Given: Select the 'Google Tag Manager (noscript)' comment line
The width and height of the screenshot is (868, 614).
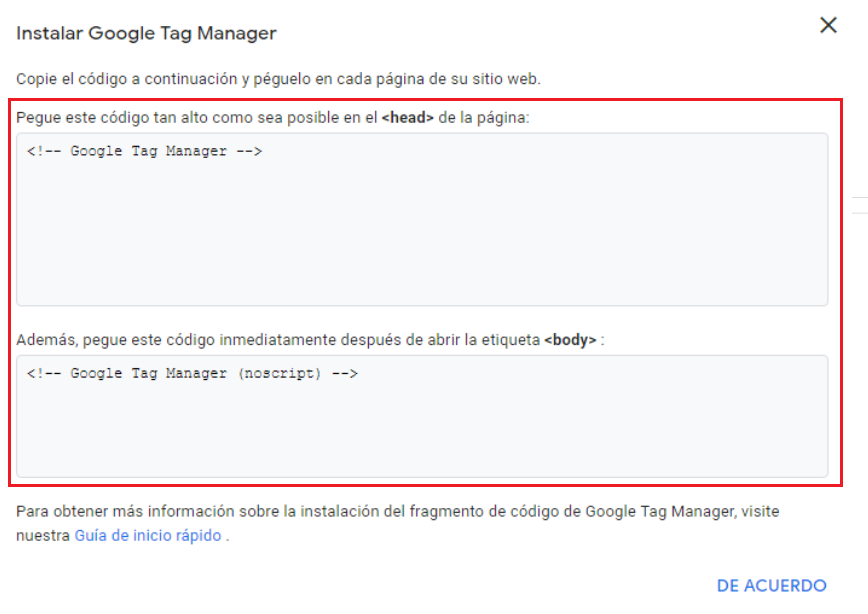Looking at the screenshot, I should (x=192, y=374).
